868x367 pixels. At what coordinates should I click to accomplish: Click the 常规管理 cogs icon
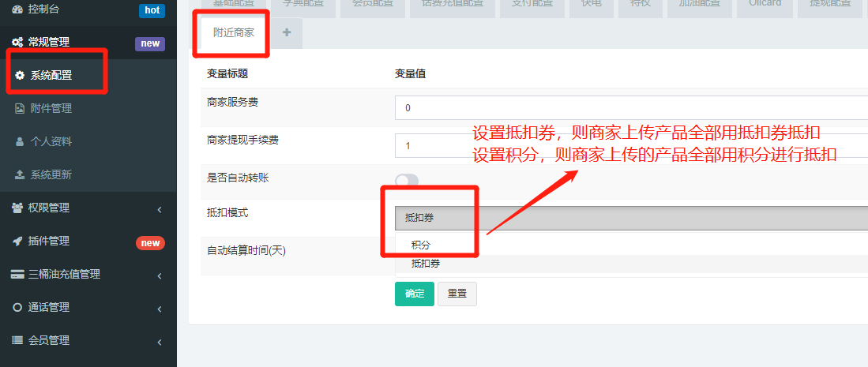(17, 43)
